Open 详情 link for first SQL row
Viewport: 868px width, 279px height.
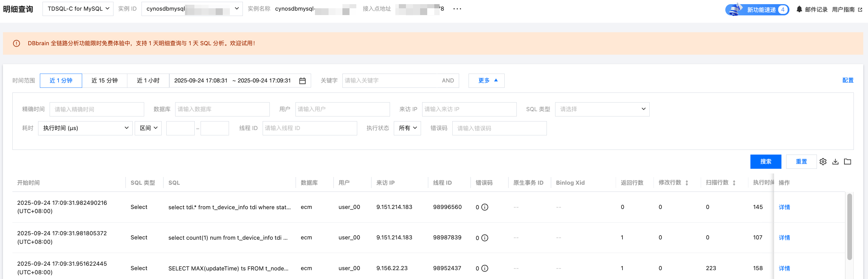click(x=784, y=207)
